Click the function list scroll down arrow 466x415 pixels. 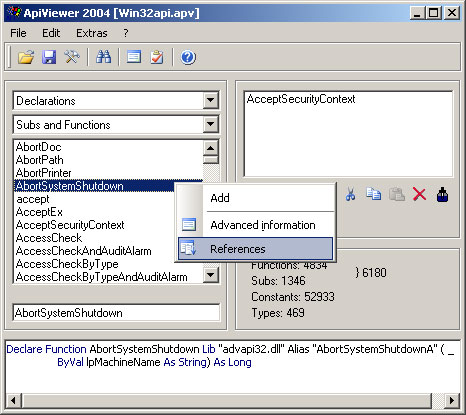point(211,275)
